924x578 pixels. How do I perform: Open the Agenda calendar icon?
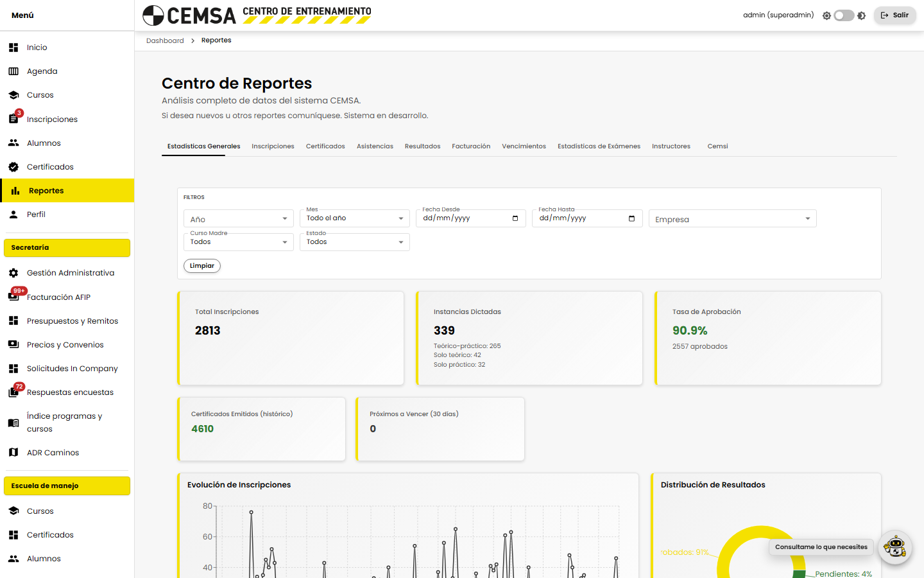13,71
